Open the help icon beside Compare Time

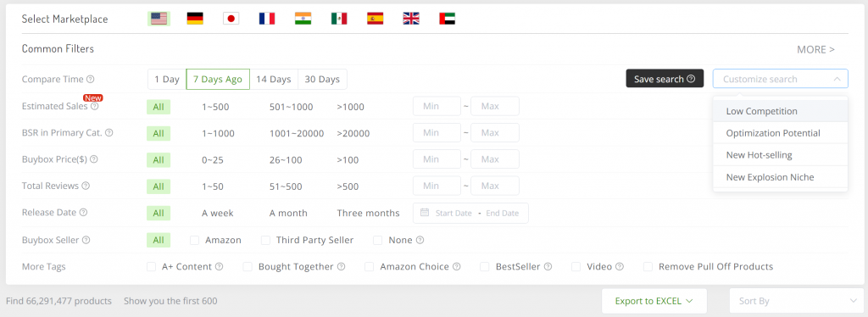click(90, 79)
